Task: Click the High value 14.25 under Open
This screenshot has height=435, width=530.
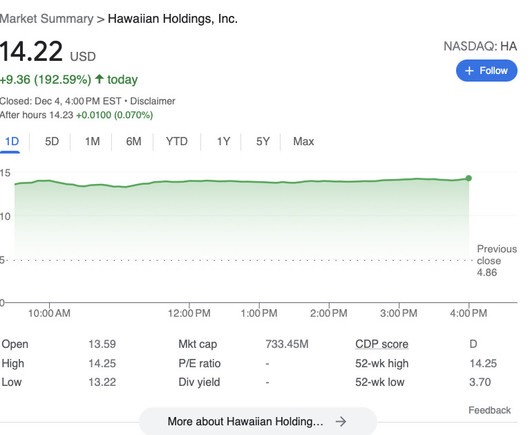Action: point(102,363)
